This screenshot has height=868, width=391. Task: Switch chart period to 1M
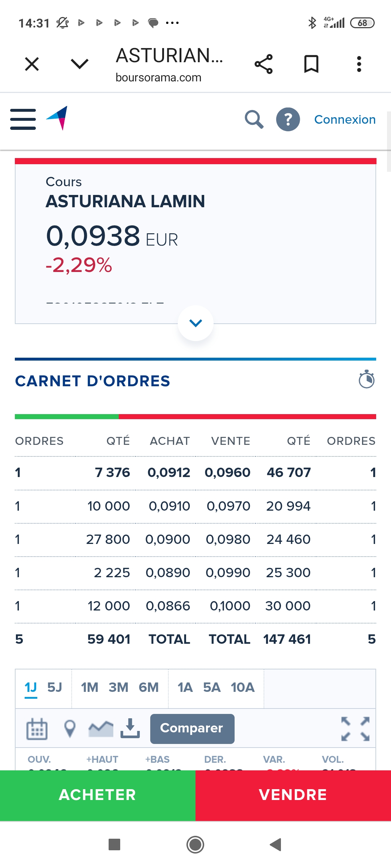(x=89, y=687)
